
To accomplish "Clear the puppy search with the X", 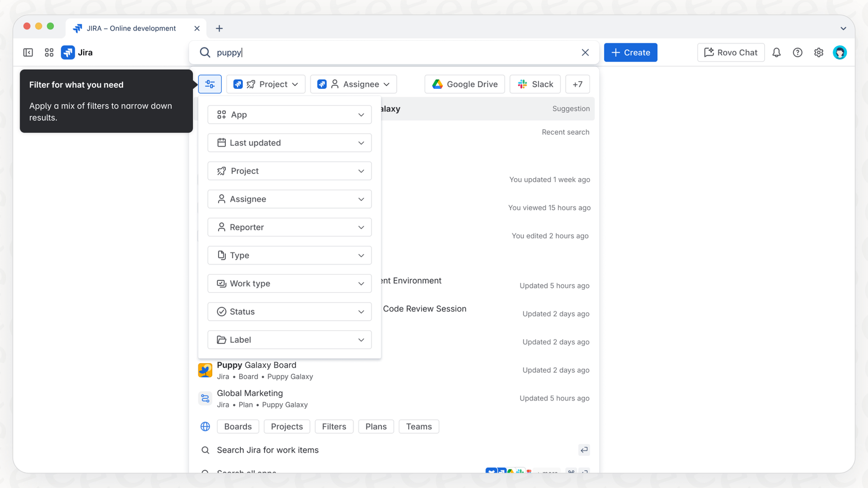I will click(x=585, y=52).
